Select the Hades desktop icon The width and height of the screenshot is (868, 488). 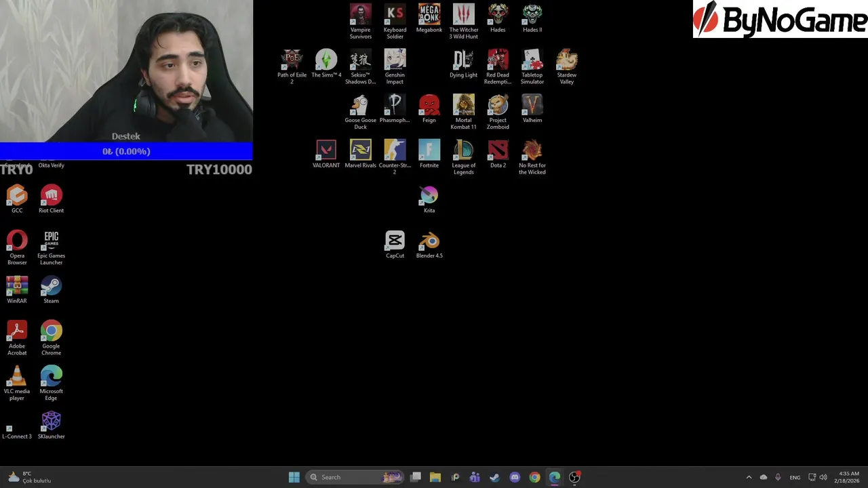tap(498, 18)
